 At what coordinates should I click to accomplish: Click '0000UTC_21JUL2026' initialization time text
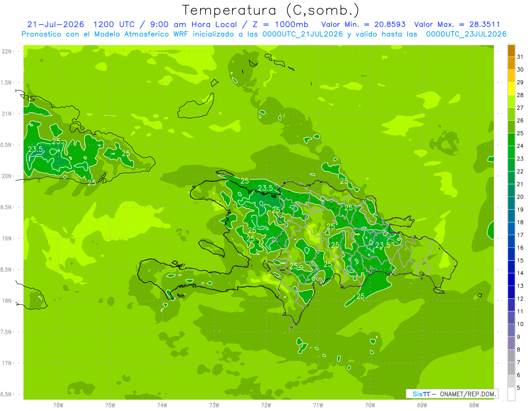pyautogui.click(x=303, y=34)
